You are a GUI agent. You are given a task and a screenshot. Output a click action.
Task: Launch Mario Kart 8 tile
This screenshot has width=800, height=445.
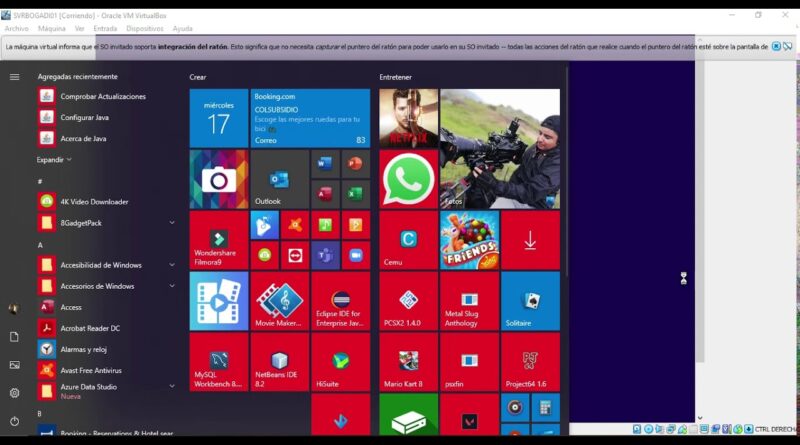(408, 362)
